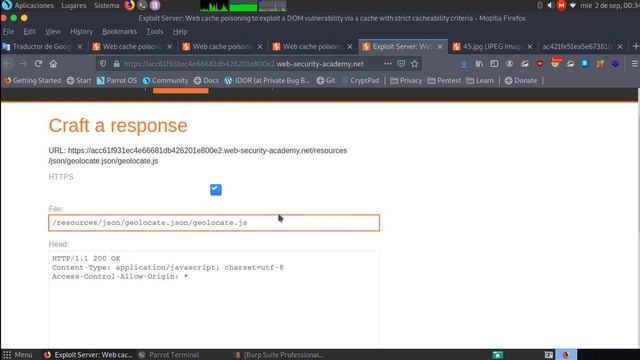
Task: Close the Exploit Server tab
Action: tap(440, 47)
